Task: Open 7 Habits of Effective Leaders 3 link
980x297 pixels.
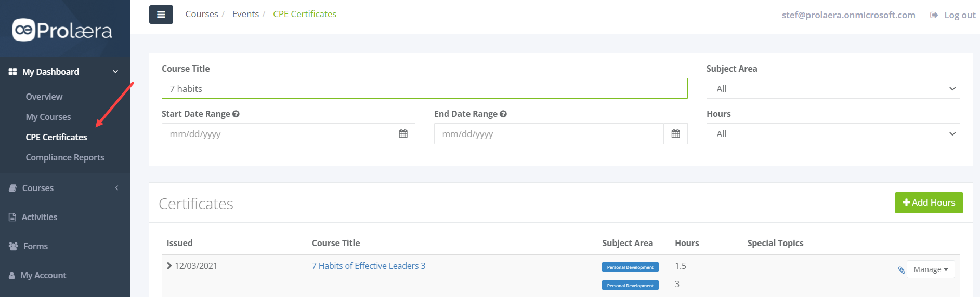Action: [x=369, y=266]
